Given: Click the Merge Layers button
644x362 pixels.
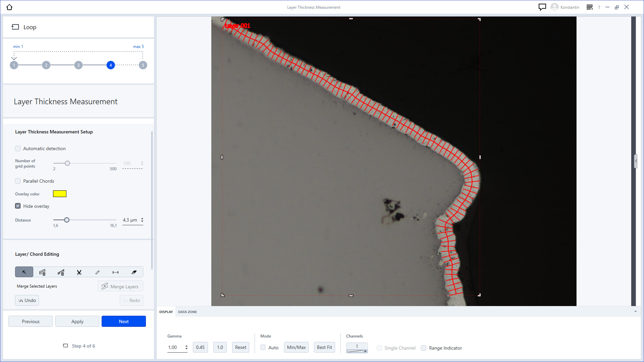Looking at the screenshot, I should [120, 286].
